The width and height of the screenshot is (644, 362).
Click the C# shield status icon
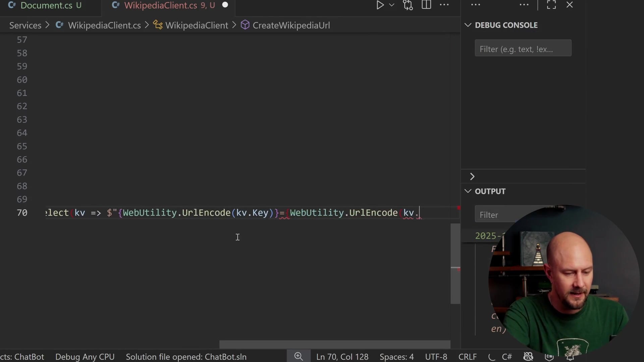(549, 357)
